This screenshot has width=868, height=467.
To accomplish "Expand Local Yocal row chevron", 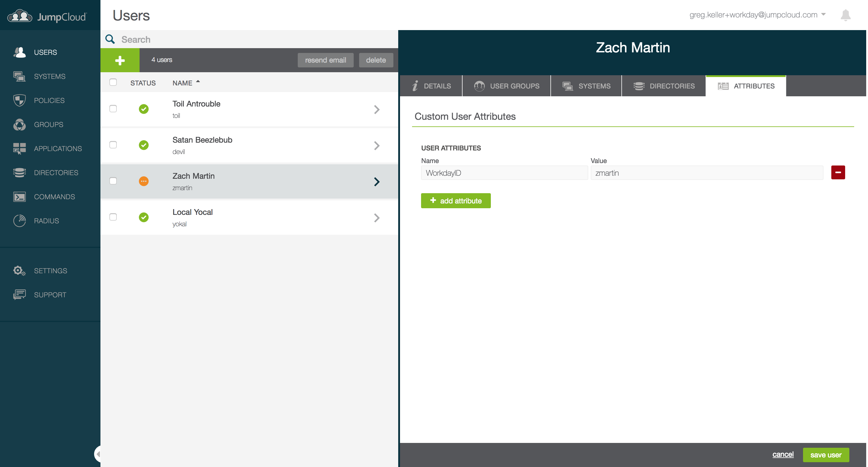I will coord(376,218).
